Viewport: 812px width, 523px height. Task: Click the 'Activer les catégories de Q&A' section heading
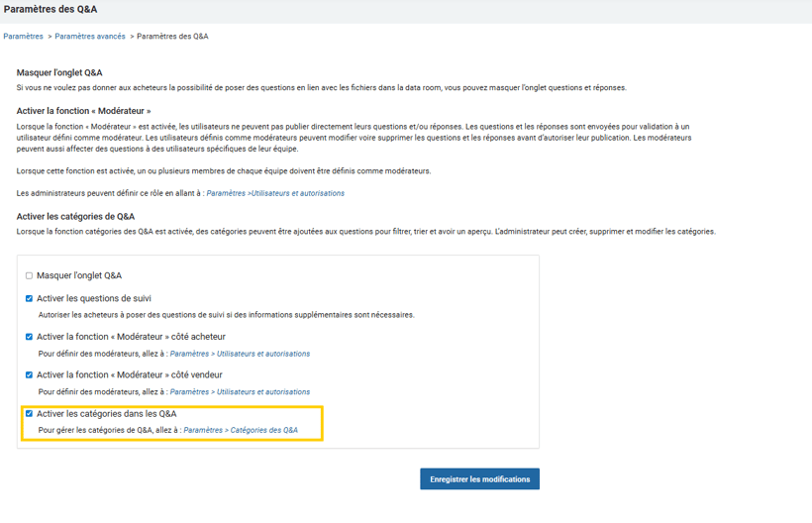pos(75,216)
